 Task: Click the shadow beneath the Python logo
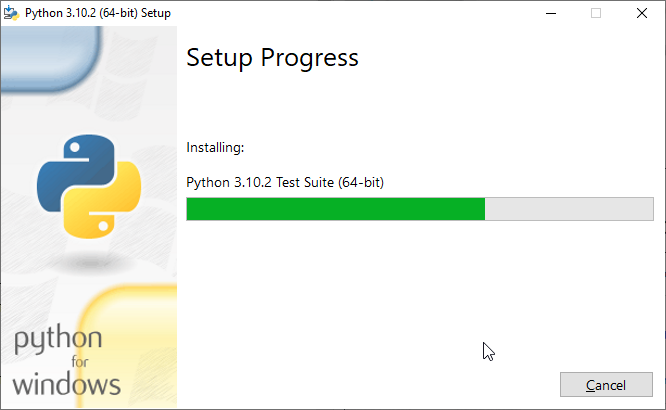pos(90,263)
